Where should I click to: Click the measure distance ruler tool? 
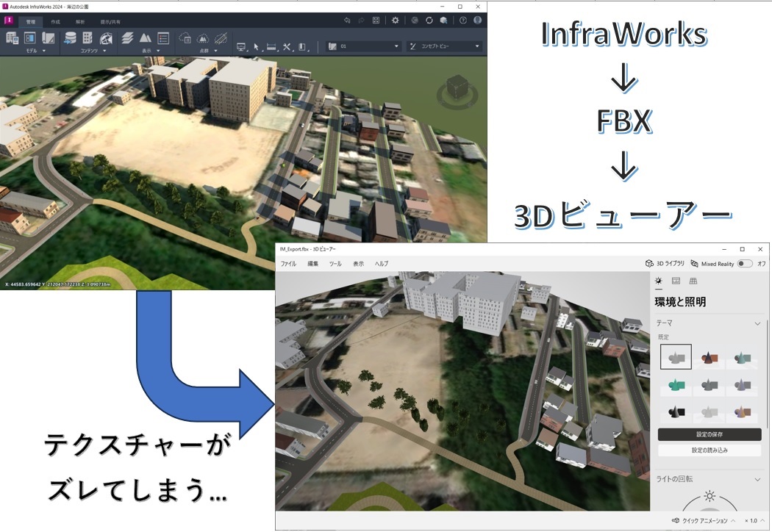(x=271, y=47)
